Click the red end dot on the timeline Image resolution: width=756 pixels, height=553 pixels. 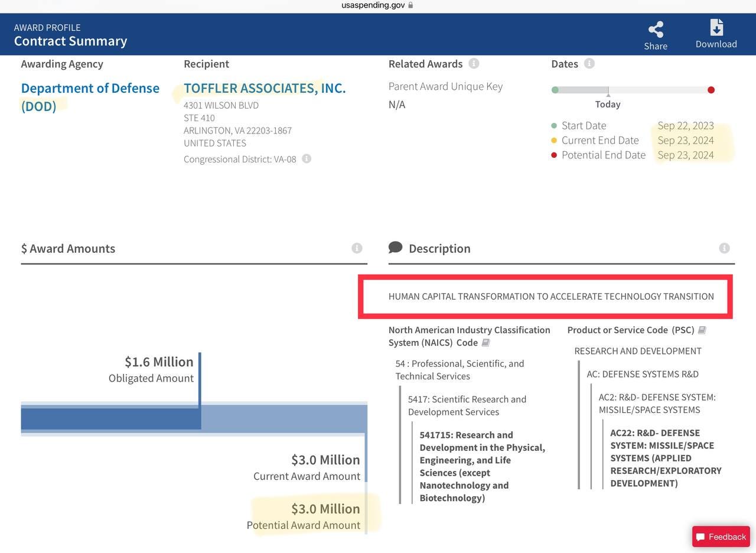pyautogui.click(x=711, y=90)
